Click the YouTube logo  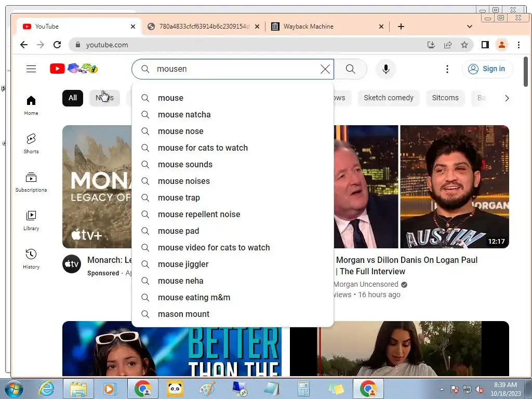point(74,69)
